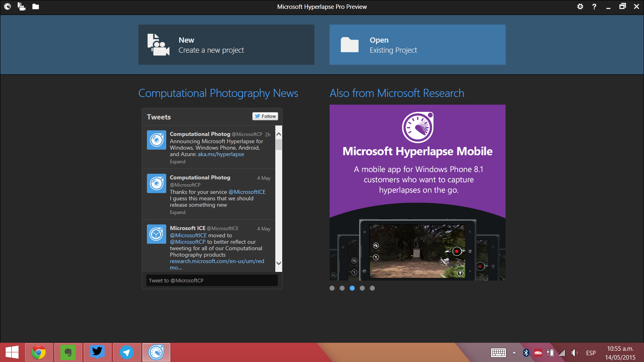The height and width of the screenshot is (362, 644).
Task: Open Google Chrome from the taskbar
Action: pyautogui.click(x=39, y=353)
